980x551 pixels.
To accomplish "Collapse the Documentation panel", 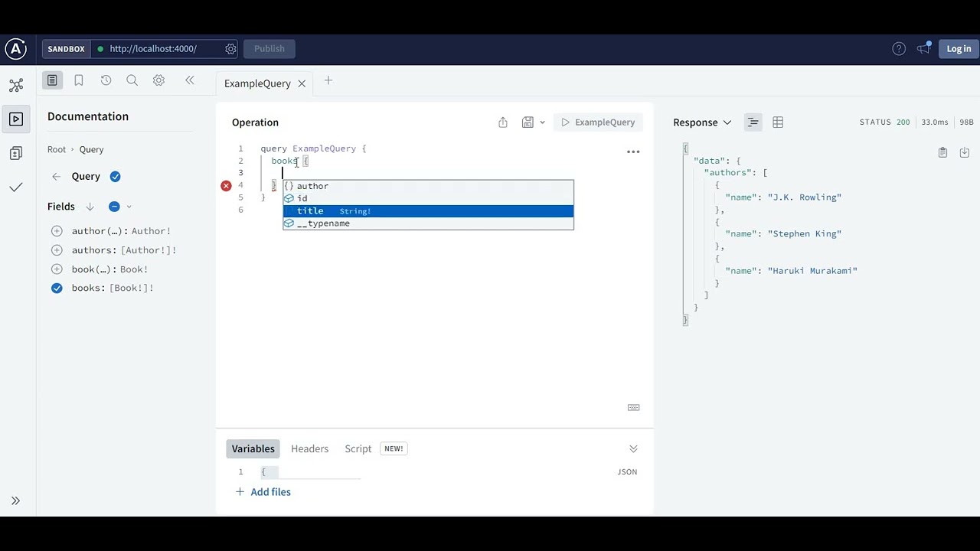I will 189,80.
